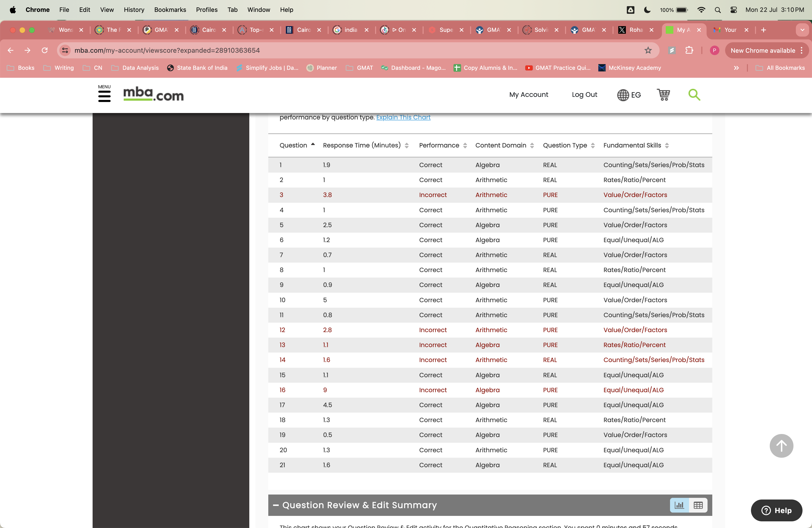This screenshot has height=528, width=812.
Task: Open the shopping cart
Action: click(x=663, y=95)
